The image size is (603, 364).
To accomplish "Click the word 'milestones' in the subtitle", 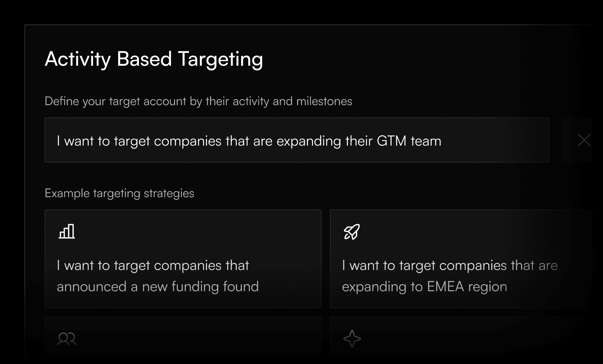I will [324, 101].
